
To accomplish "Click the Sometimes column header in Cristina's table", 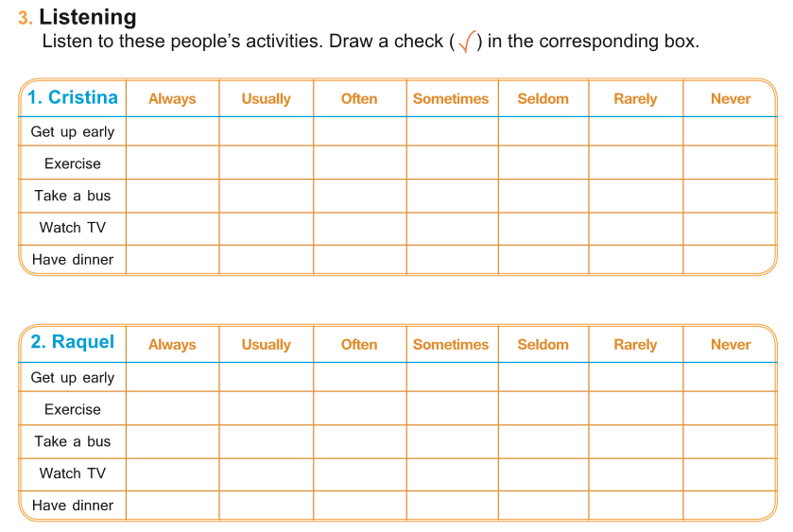I will click(451, 98).
